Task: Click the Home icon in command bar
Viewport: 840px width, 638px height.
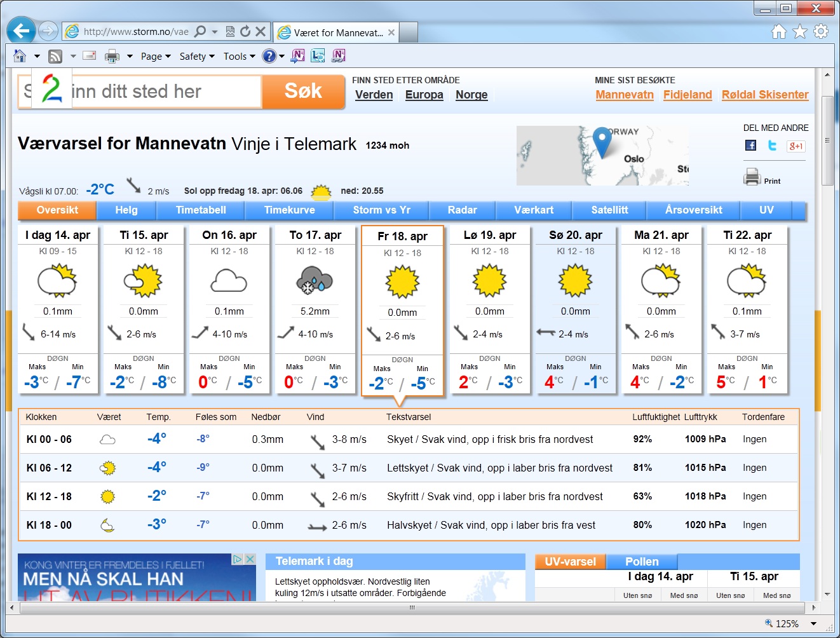Action: (20, 56)
